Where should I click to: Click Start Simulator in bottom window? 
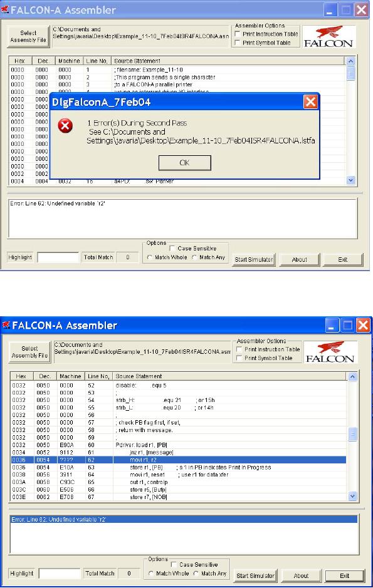click(256, 575)
